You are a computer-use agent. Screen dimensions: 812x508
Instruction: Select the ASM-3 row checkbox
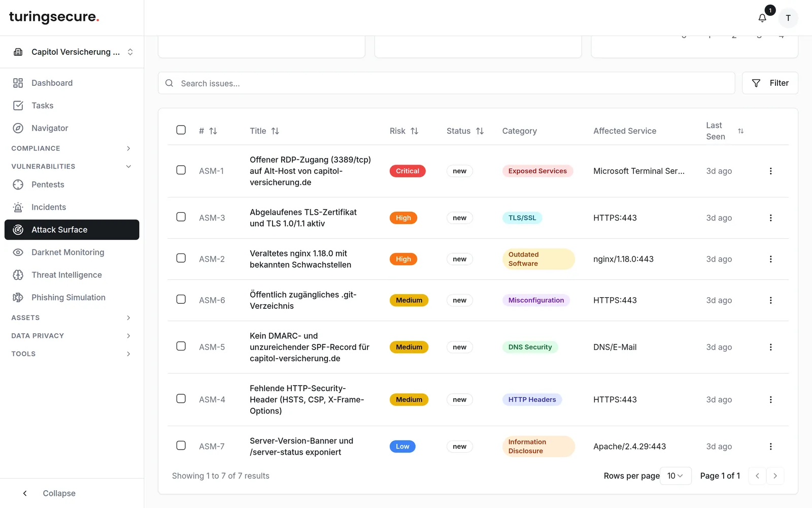(x=181, y=217)
